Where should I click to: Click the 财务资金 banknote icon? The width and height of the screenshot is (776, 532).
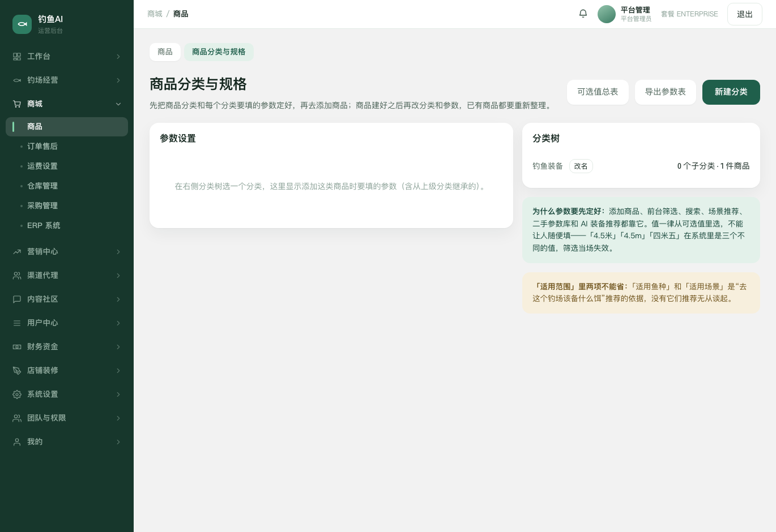pyautogui.click(x=17, y=347)
